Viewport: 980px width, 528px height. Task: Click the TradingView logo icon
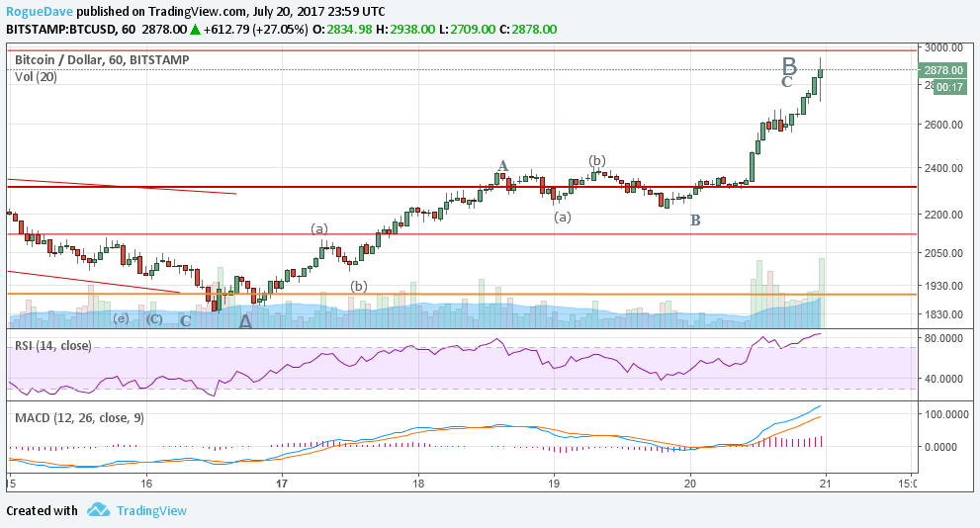98,510
